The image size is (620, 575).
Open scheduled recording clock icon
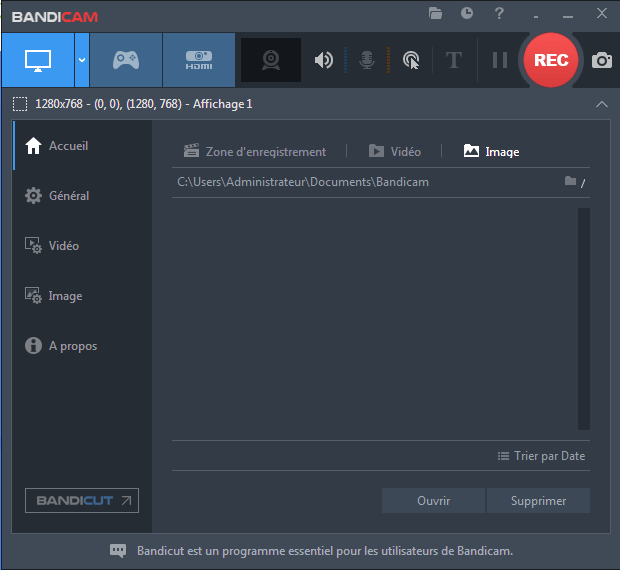(x=467, y=13)
